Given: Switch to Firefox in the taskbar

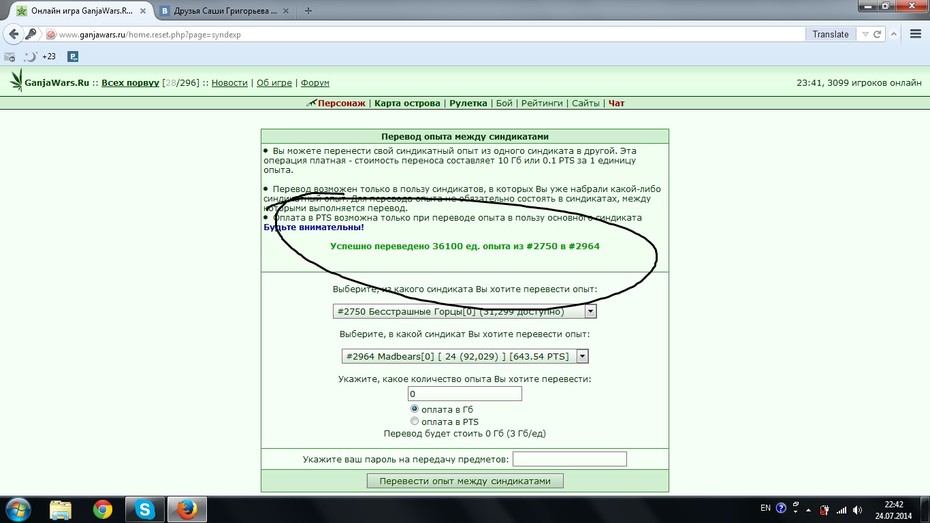Looking at the screenshot, I should pyautogui.click(x=187, y=509).
